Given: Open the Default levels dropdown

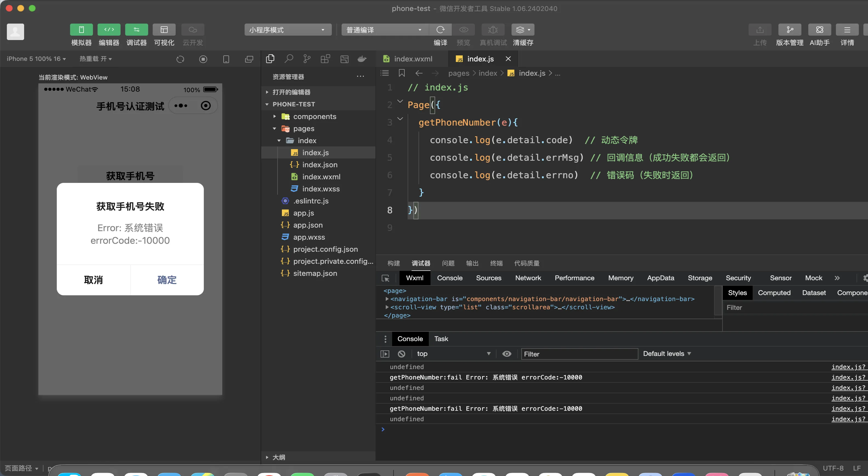Looking at the screenshot, I should point(667,354).
